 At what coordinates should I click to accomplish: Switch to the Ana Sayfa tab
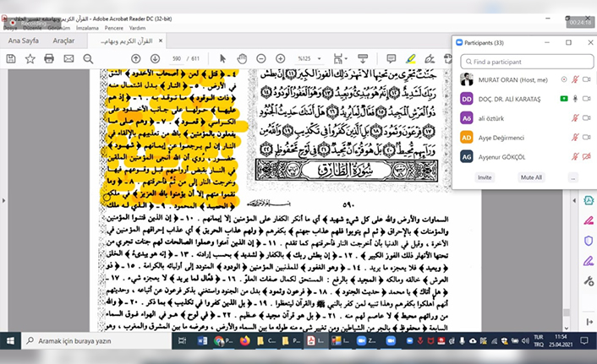pos(23,41)
